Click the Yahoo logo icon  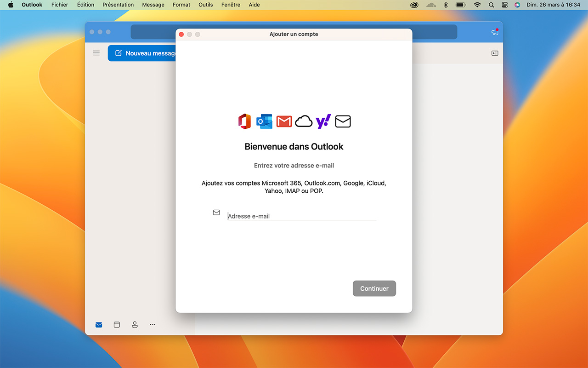click(x=323, y=121)
